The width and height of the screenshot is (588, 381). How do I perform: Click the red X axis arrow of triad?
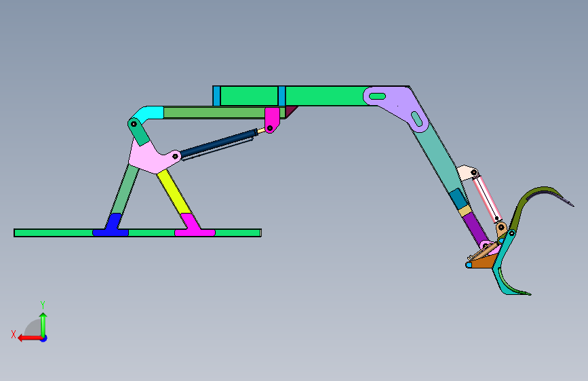pos(29,338)
